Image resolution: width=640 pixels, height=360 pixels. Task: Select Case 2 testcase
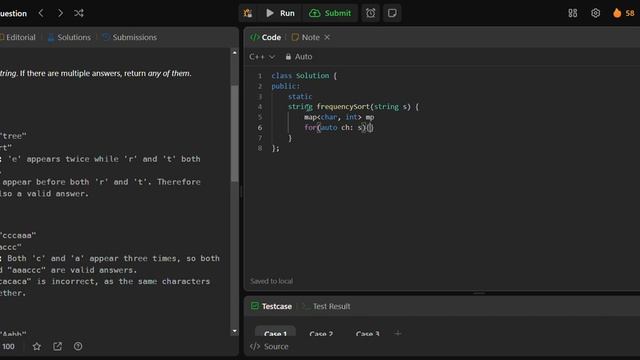point(321,333)
